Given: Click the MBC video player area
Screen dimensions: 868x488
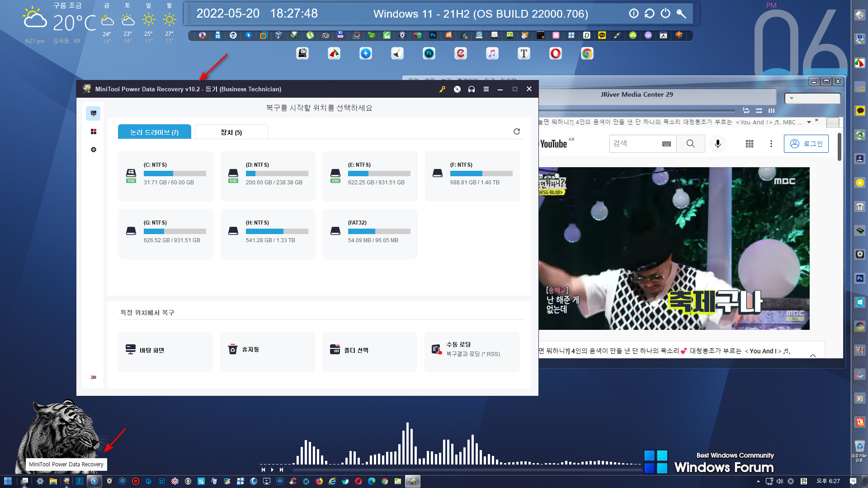Looking at the screenshot, I should 674,249.
